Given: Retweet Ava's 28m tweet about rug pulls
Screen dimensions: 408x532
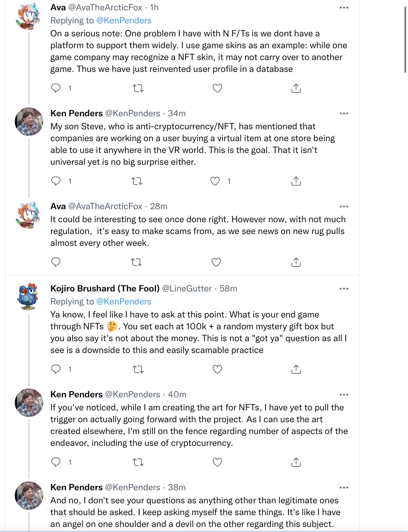Looking at the screenshot, I should 136,262.
